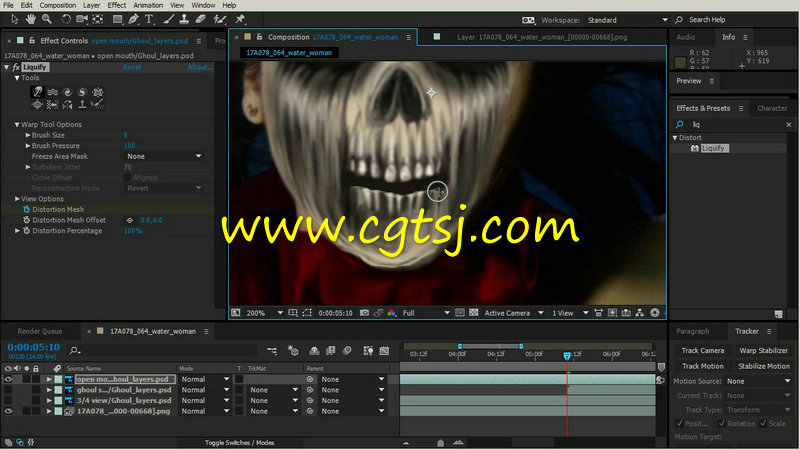Viewport: 800px width, 450px height.
Task: Open Motion Source dropdown in Tracker
Action: tap(758, 381)
